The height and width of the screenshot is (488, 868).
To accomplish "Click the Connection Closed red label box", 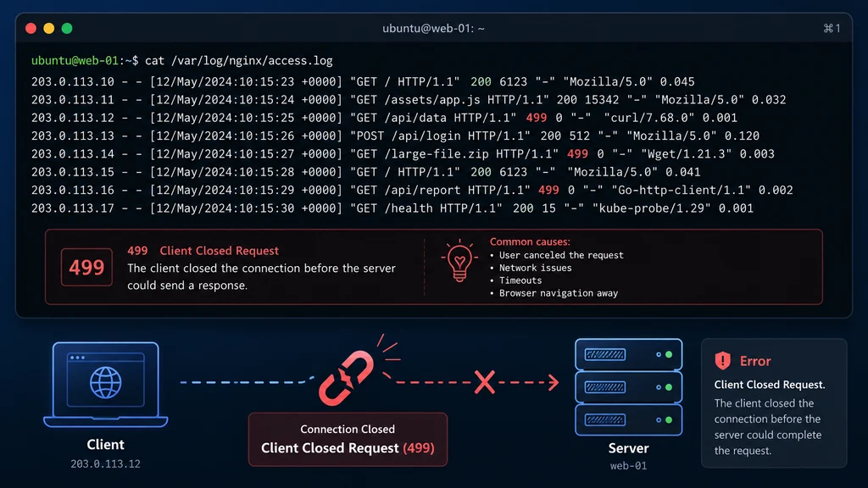I will 348,440.
